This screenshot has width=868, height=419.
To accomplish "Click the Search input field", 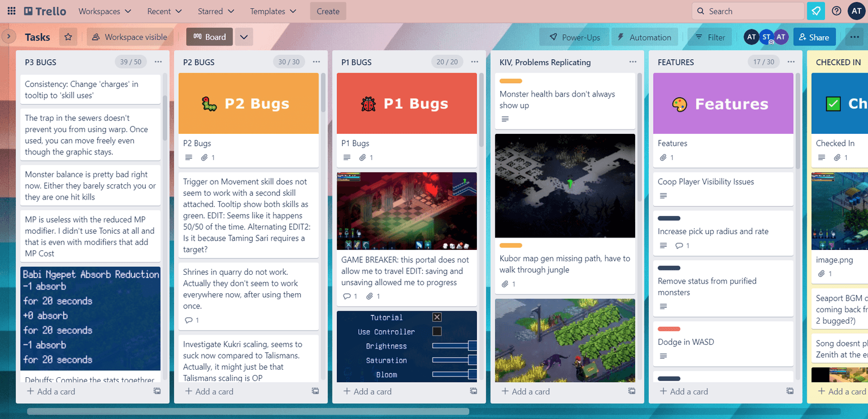I will pyautogui.click(x=748, y=11).
